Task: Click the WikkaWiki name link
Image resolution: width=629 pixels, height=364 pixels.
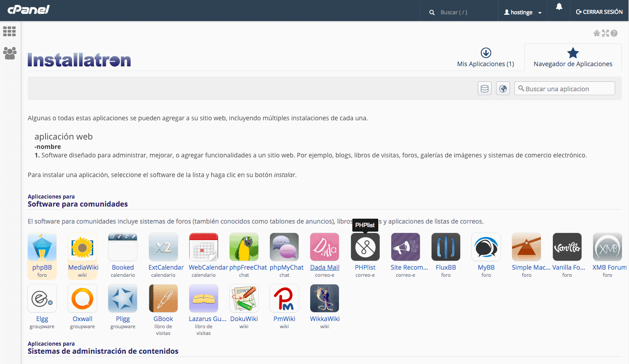Action: (x=325, y=319)
